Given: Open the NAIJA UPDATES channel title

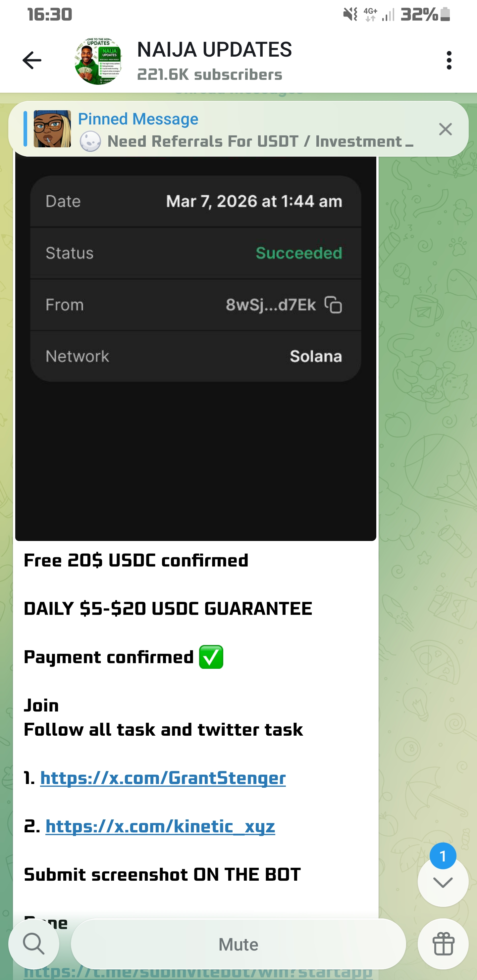Looking at the screenshot, I should tap(214, 50).
